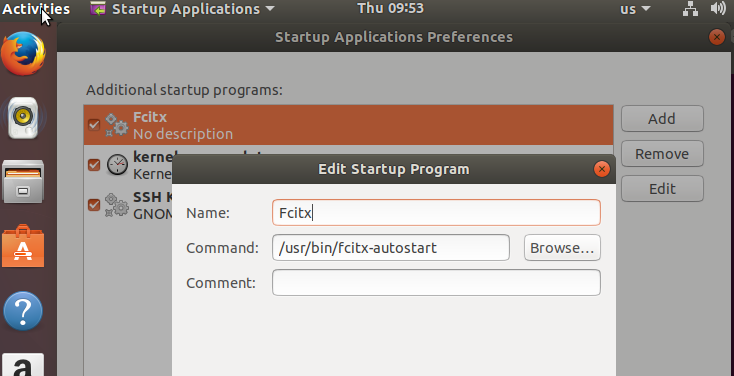The image size is (734, 376).
Task: Open the Thu 09:53 clock menu
Action: click(390, 8)
